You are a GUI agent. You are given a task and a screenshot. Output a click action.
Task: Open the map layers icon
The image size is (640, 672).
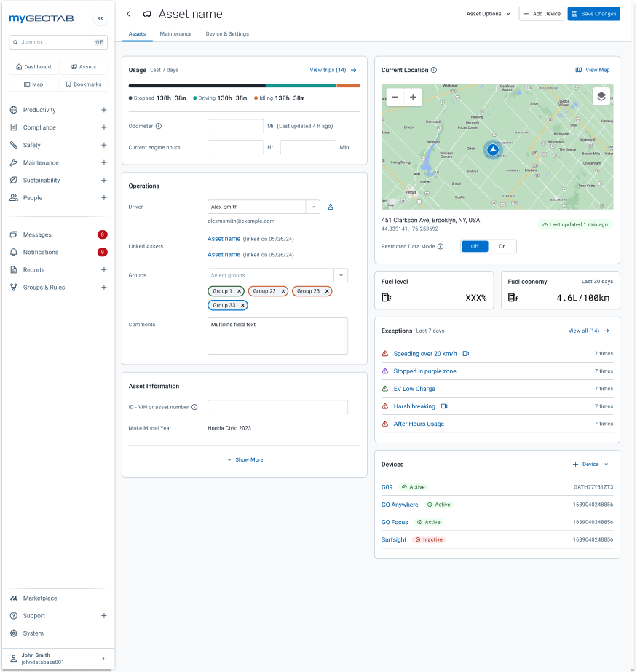click(601, 95)
